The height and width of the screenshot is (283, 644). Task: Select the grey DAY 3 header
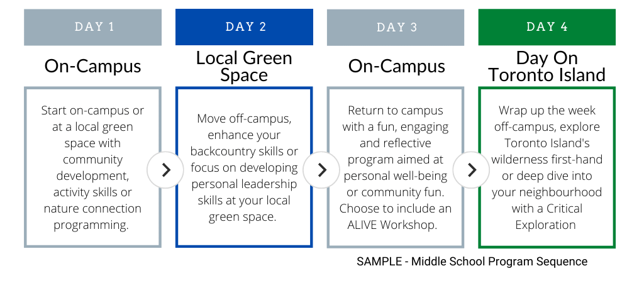(x=396, y=27)
